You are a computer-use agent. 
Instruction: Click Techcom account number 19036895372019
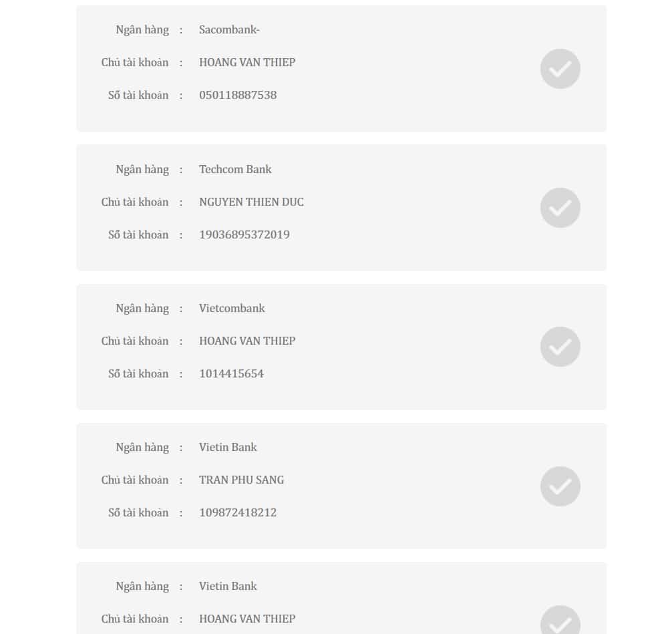(244, 235)
